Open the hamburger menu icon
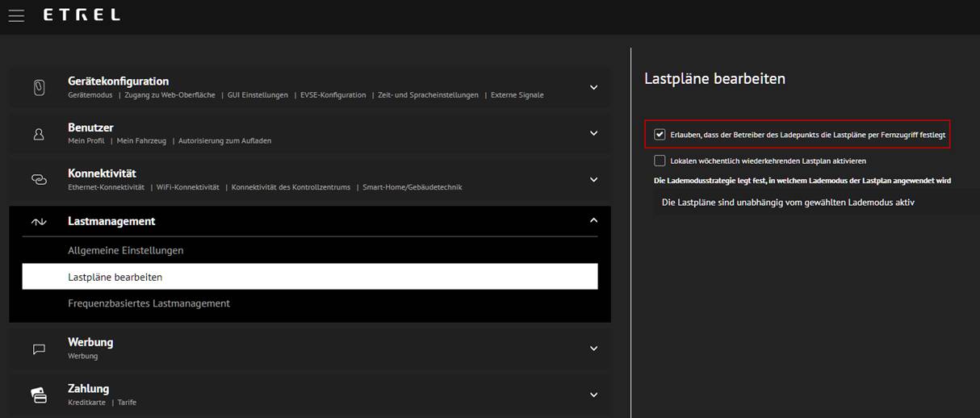Screen dimensions: 980x418 click(16, 15)
